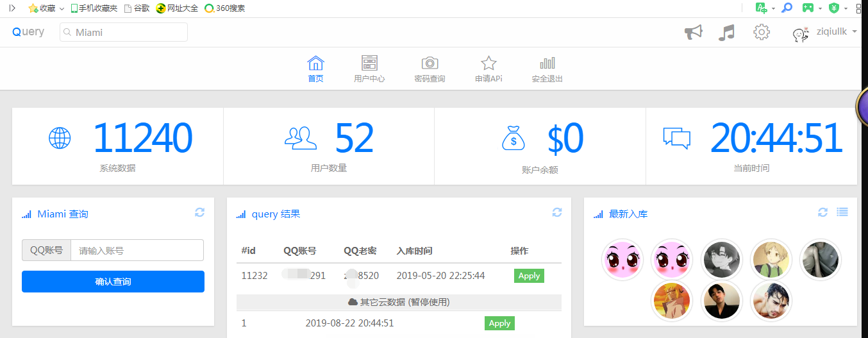Refresh the query 结果 panel
Screen dimensions: 868x338
pyautogui.click(x=556, y=212)
